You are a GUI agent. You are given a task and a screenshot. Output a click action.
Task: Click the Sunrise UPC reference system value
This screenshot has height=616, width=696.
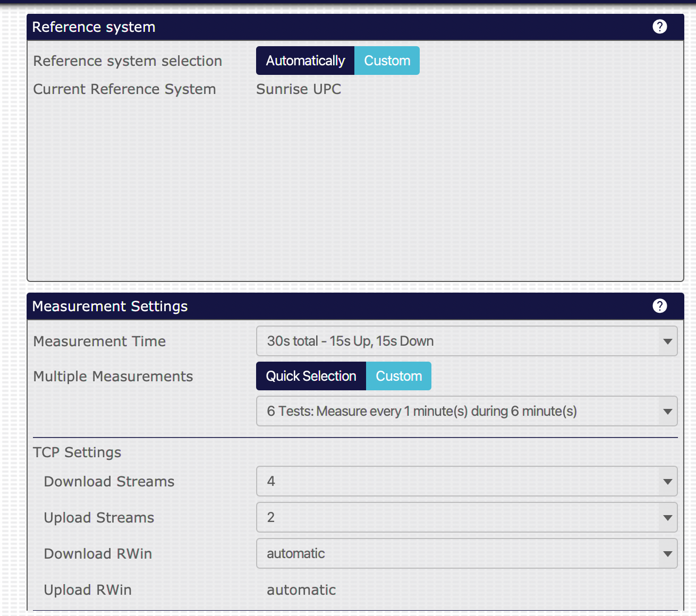click(x=299, y=89)
